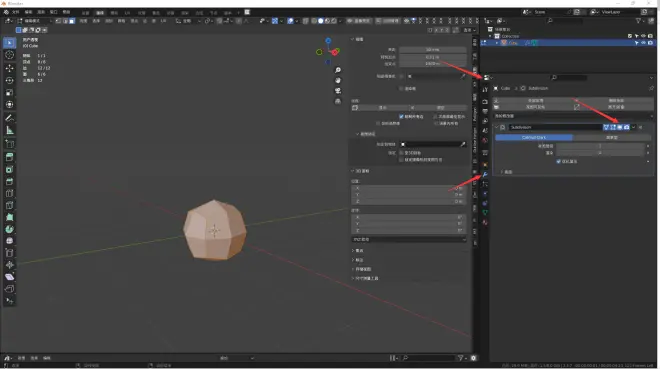Select the Spin tool

click(x=10, y=229)
